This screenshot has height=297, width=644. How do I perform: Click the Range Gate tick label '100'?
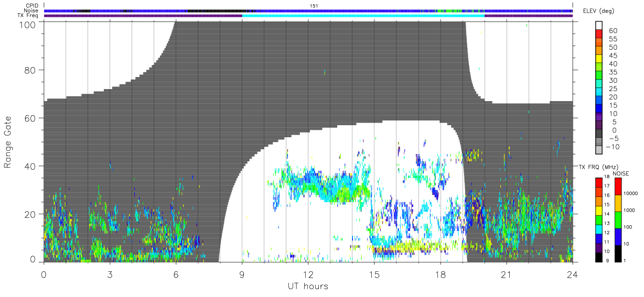click(27, 24)
